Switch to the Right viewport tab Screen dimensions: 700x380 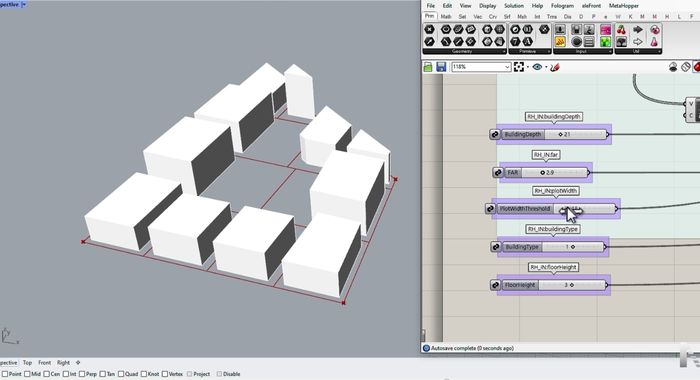tap(63, 363)
